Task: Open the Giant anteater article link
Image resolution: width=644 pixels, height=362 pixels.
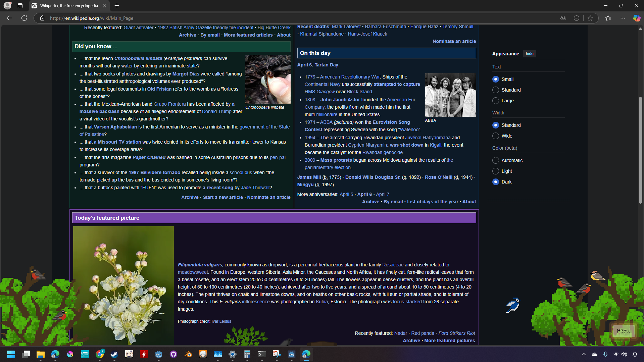Action: click(x=138, y=28)
